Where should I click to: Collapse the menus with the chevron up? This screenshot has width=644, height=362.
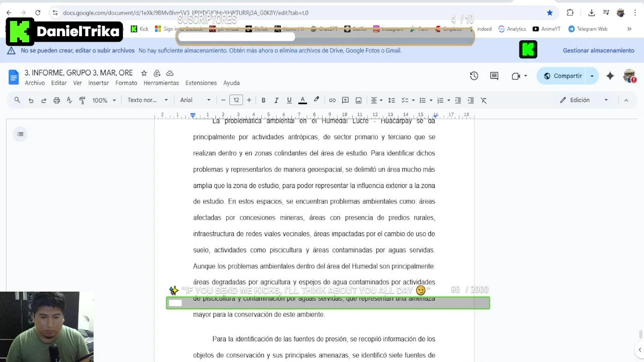(x=626, y=100)
